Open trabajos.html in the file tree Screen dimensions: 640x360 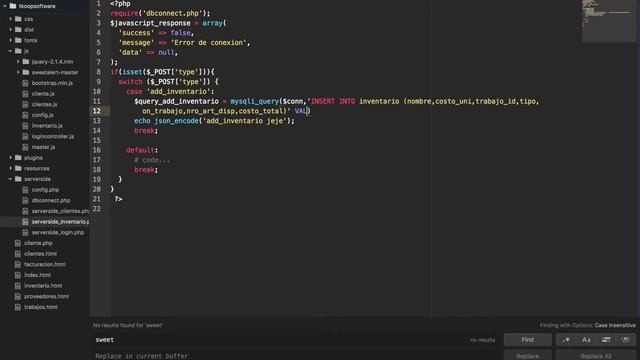[41, 307]
